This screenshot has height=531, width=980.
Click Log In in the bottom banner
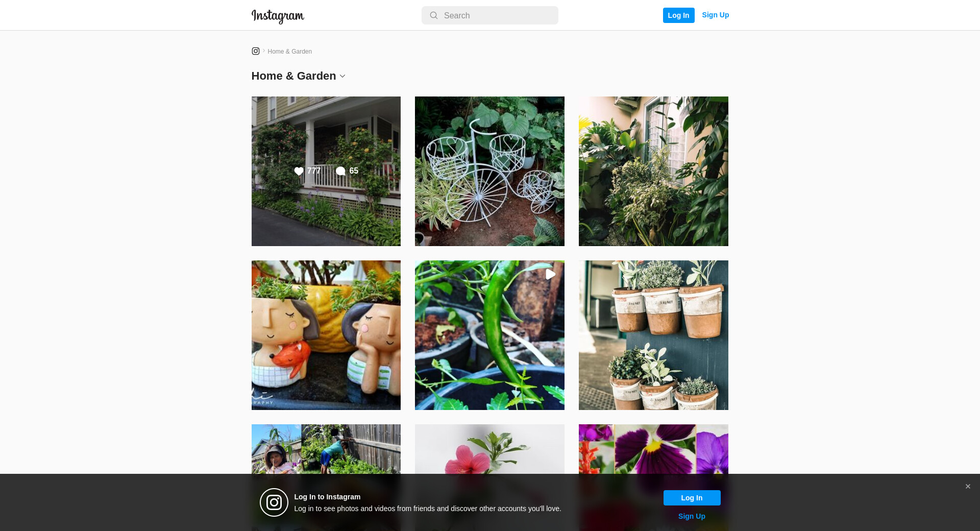[692, 498]
